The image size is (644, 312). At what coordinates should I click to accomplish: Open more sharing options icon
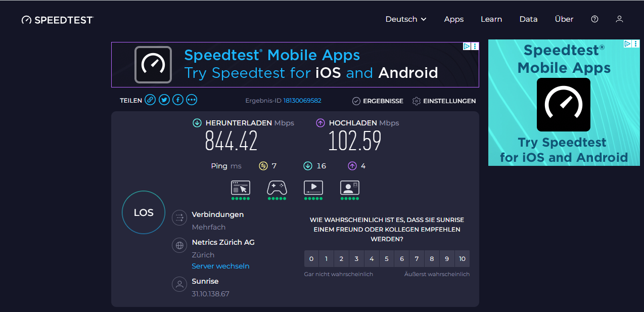[x=191, y=100]
